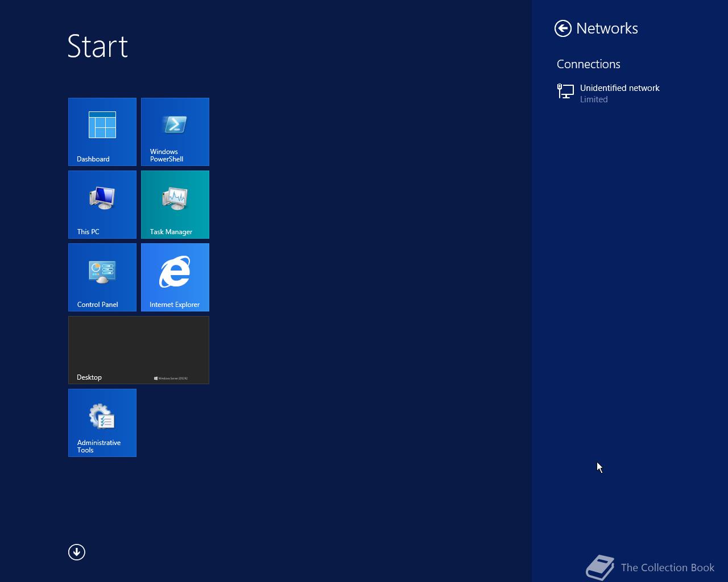Click the Limited status text
Viewport: 728px width, 582px height.
594,99
